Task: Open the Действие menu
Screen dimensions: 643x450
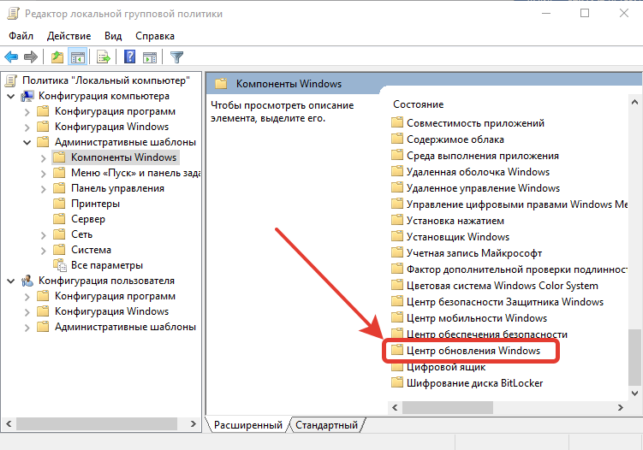Action: click(69, 36)
